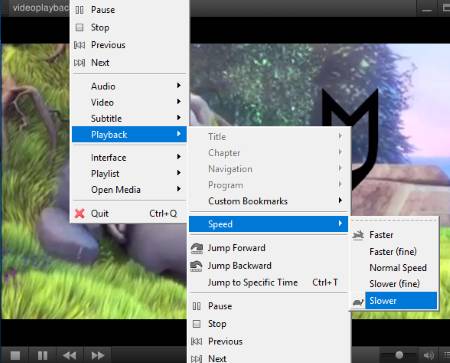Expand the Custom Bookmarks arrow
The width and height of the screenshot is (450, 363).
point(340,200)
